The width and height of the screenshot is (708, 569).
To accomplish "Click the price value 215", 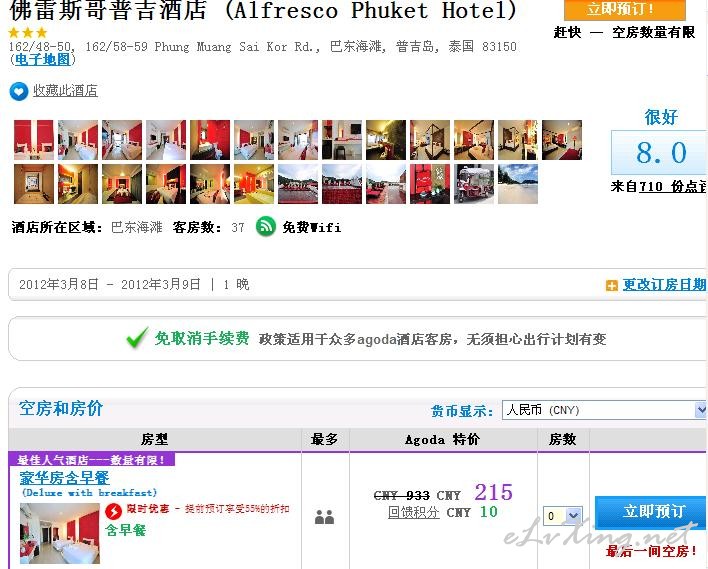I will tap(494, 492).
